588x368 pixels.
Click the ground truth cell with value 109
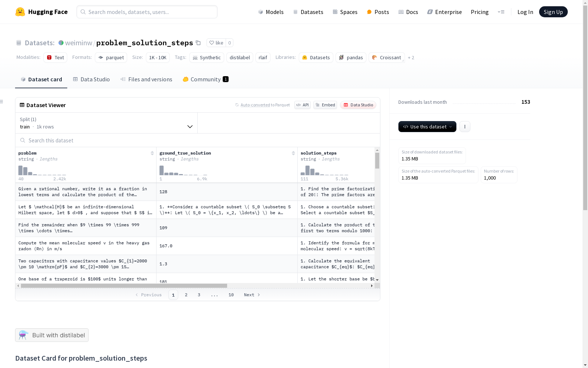[227, 228]
